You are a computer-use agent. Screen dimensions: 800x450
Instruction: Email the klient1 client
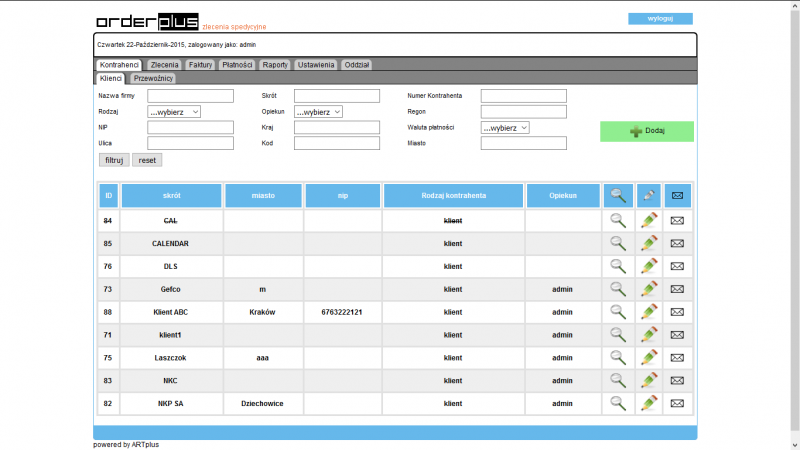pyautogui.click(x=677, y=335)
